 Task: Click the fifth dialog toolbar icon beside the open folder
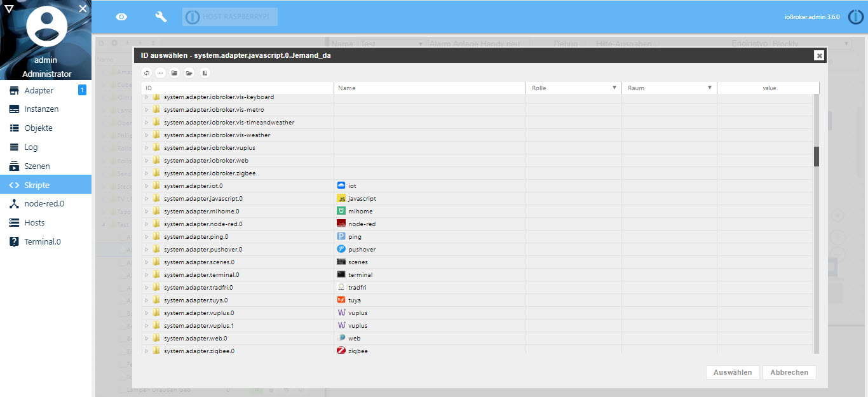[x=205, y=73]
